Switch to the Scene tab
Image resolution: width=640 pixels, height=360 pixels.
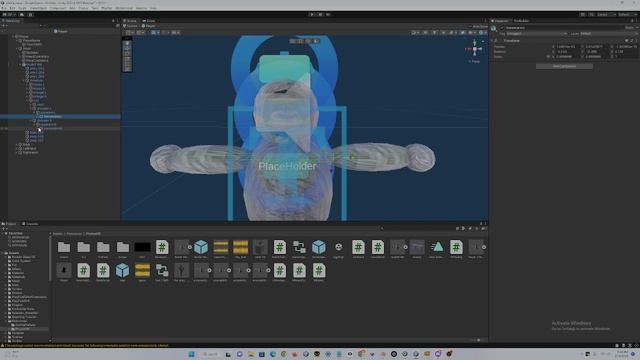[131, 20]
